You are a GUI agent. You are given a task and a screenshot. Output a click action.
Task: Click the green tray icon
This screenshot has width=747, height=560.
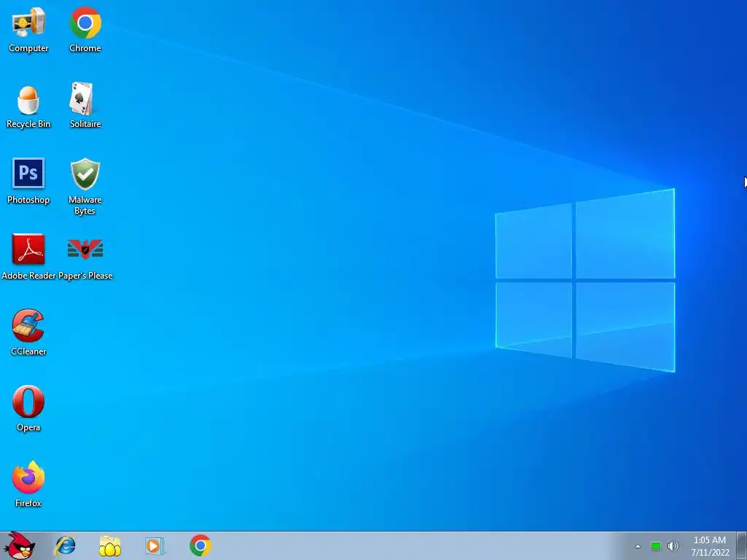point(656,546)
